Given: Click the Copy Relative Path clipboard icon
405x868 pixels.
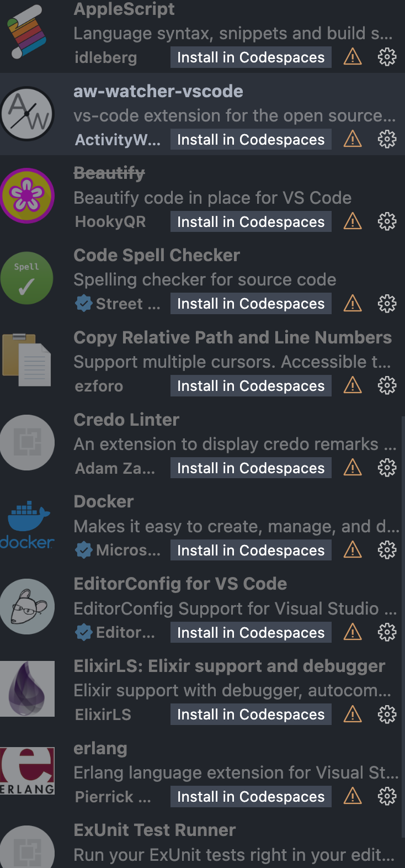Looking at the screenshot, I should 27,360.
